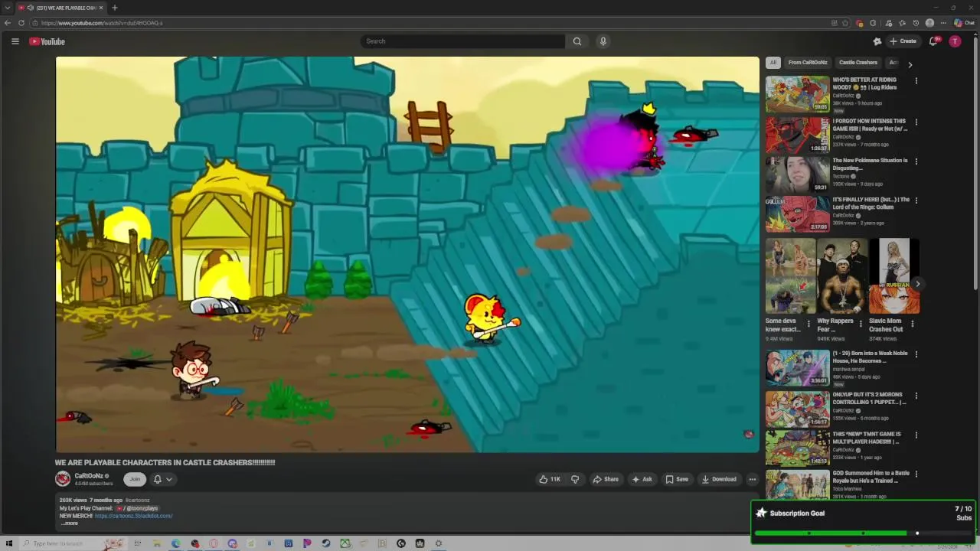
Task: Open the Gollum video thumbnail
Action: [x=797, y=214]
